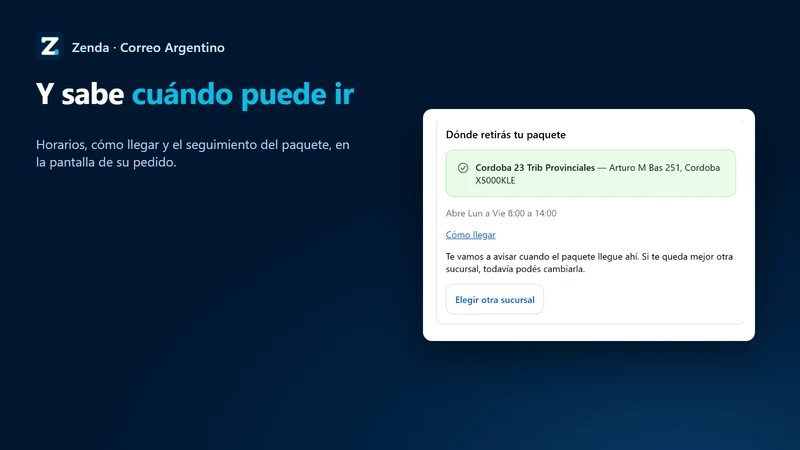The width and height of the screenshot is (800, 450).
Task: Click the 'Elegir otra sucursal' button
Action: (494, 299)
